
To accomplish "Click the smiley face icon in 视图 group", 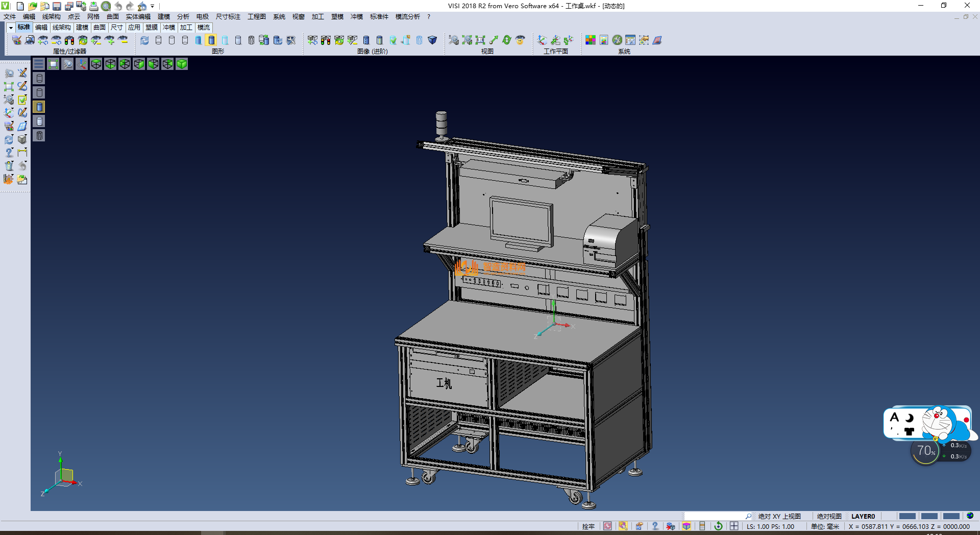I will pos(520,40).
